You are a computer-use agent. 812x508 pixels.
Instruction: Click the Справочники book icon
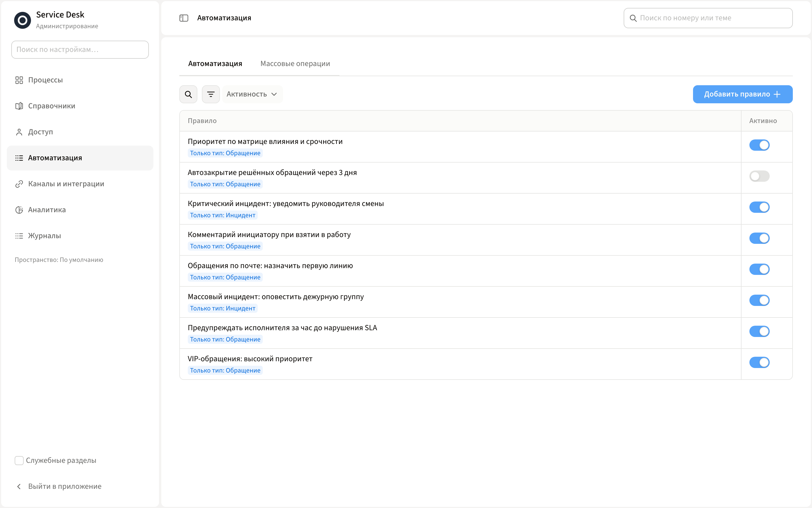19,106
